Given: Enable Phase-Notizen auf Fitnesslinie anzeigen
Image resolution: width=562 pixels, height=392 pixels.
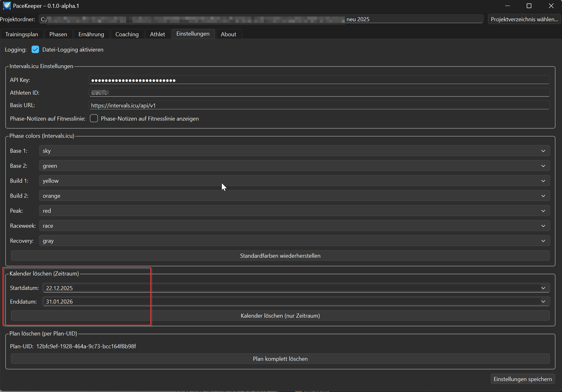Looking at the screenshot, I should (94, 118).
